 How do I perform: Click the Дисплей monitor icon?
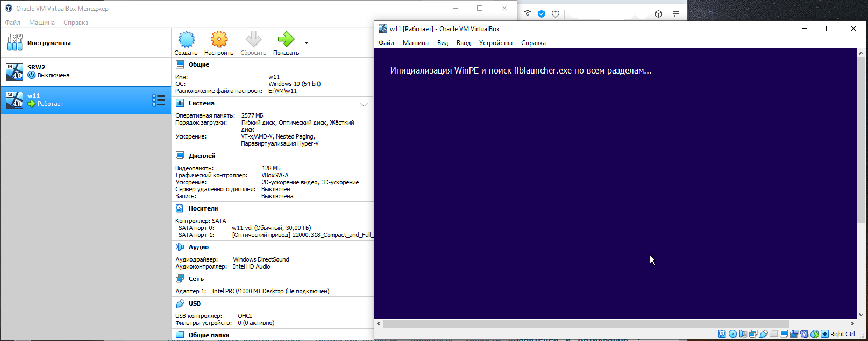coord(180,156)
